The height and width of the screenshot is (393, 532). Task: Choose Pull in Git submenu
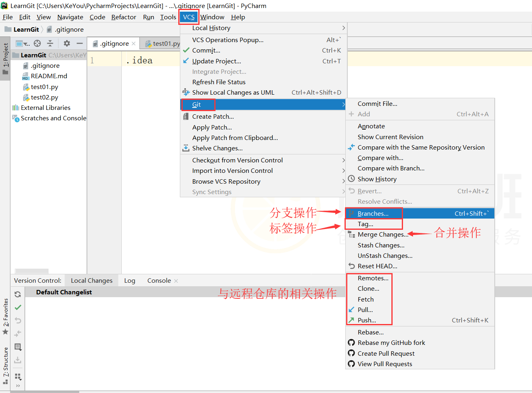[x=420, y=310]
